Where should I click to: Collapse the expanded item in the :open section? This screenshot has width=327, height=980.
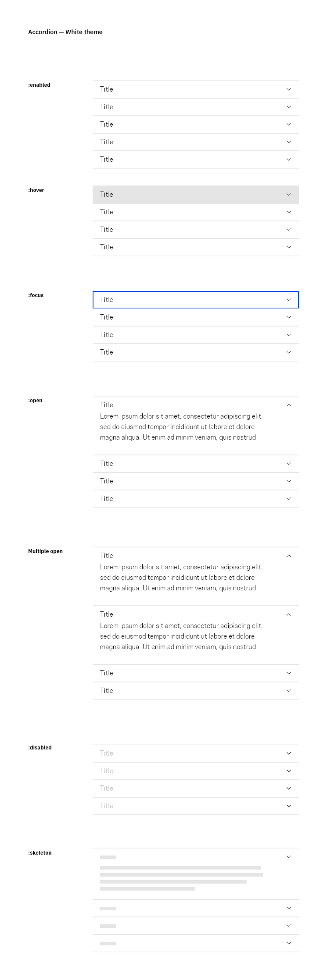pos(289,405)
